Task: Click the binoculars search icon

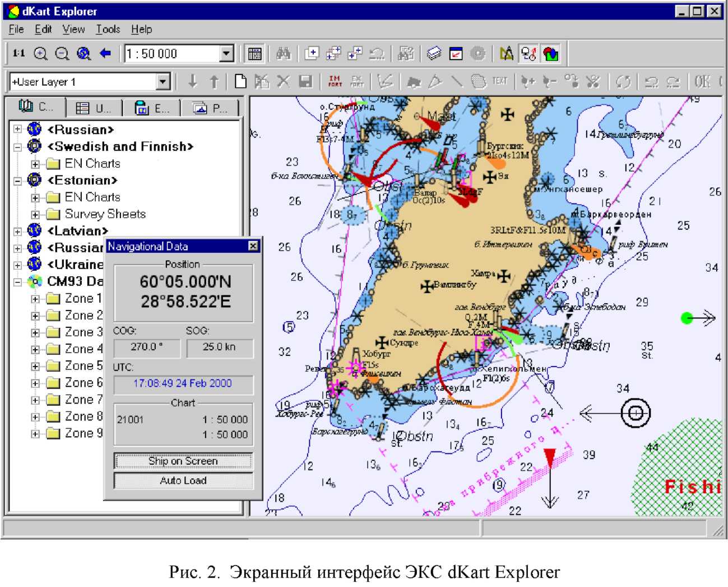Action: coord(283,53)
